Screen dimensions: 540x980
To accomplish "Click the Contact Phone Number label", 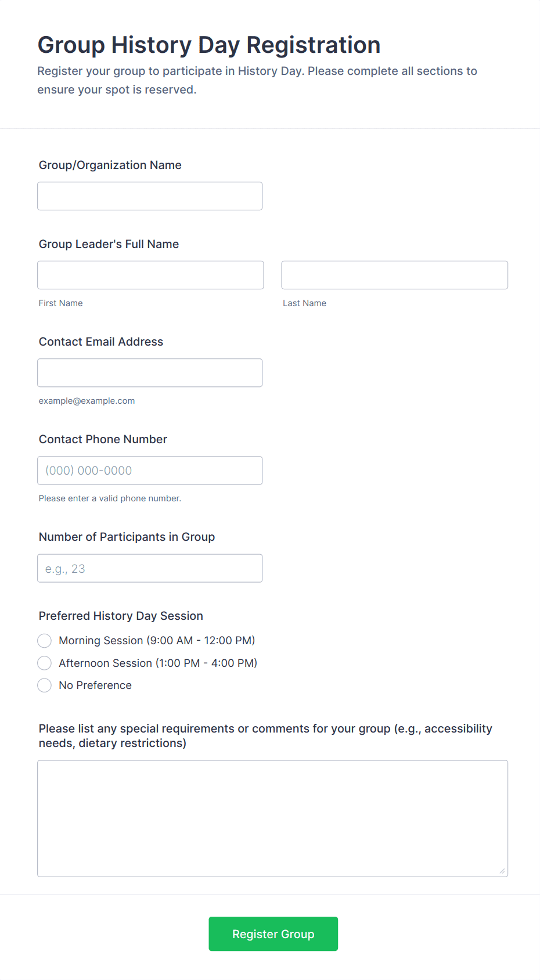I will [x=103, y=439].
